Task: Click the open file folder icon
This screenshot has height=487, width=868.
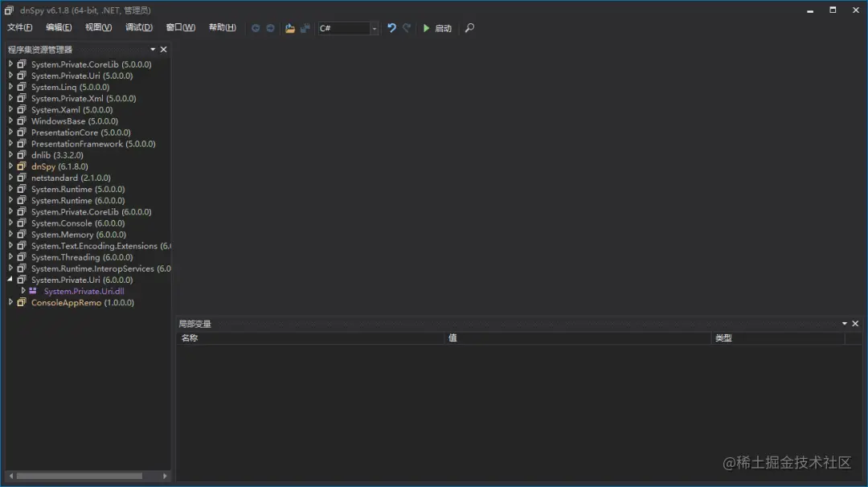Action: pos(289,28)
